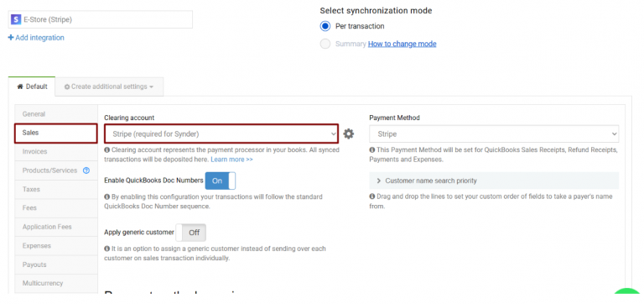This screenshot has height=304, width=644.
Task: Toggle the Enable QuickBooks Doc Numbers switch
Action: (221, 181)
